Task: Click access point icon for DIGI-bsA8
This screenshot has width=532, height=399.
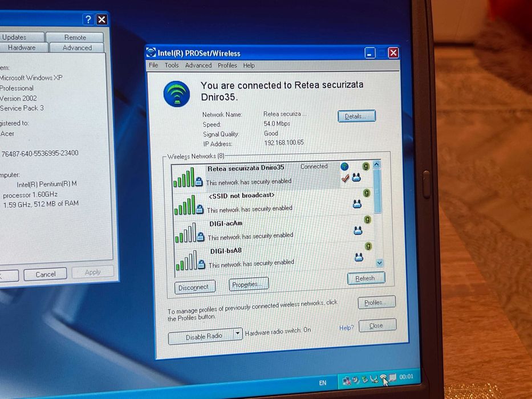Action: pyautogui.click(x=359, y=257)
